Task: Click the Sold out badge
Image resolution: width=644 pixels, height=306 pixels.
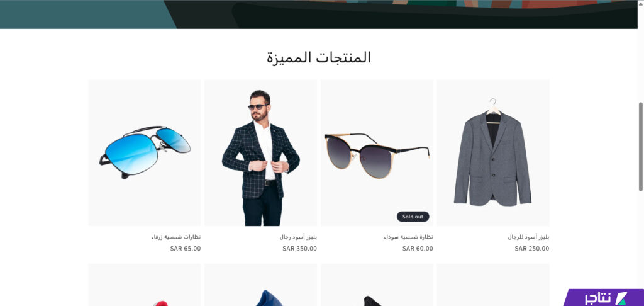Action: (413, 217)
